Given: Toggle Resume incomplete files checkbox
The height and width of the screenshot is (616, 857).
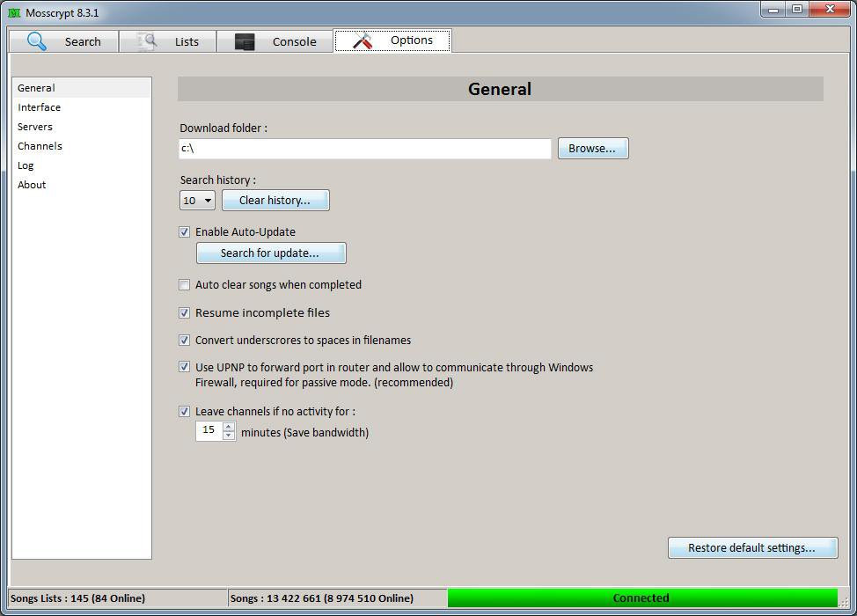Looking at the screenshot, I should point(185,312).
